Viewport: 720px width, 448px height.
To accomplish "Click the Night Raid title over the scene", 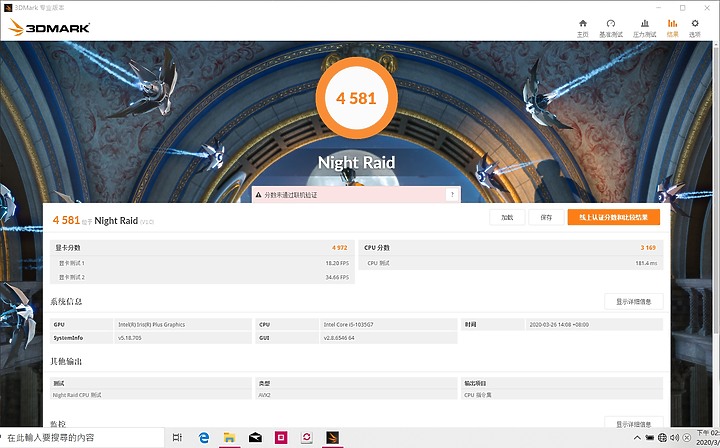I will pyautogui.click(x=356, y=162).
